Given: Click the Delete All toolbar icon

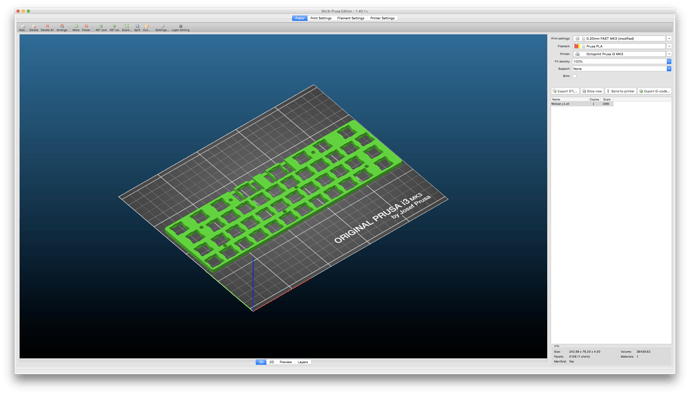Looking at the screenshot, I should coord(47,28).
